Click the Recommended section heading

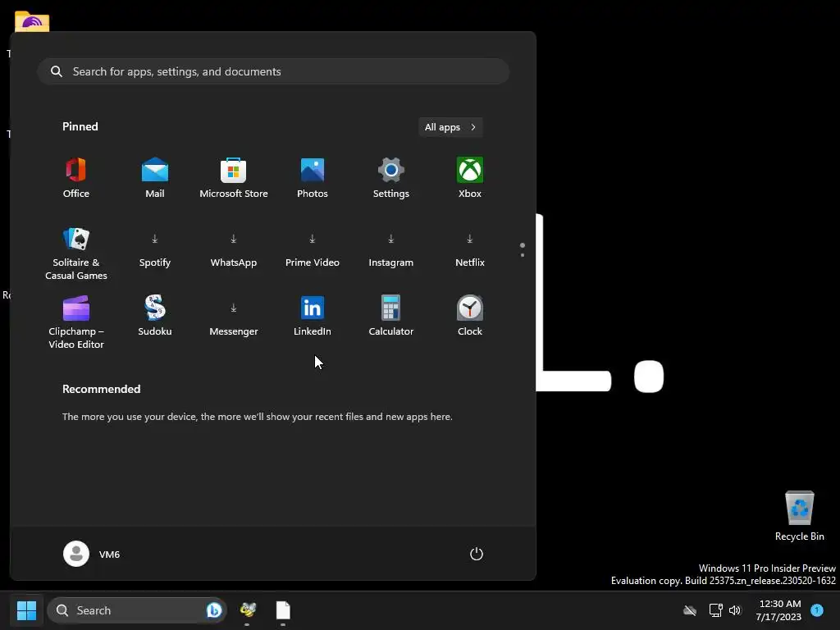point(101,389)
